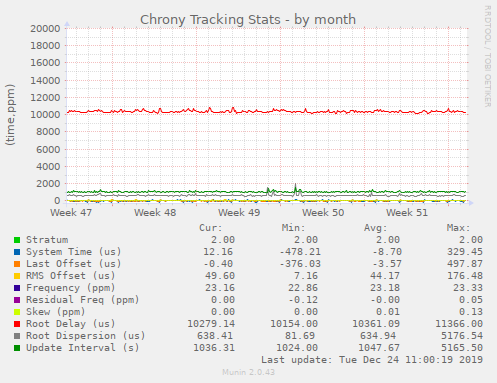Click the red Root Delay line on chart
Viewport: 497px width, 383px height.
[267, 111]
